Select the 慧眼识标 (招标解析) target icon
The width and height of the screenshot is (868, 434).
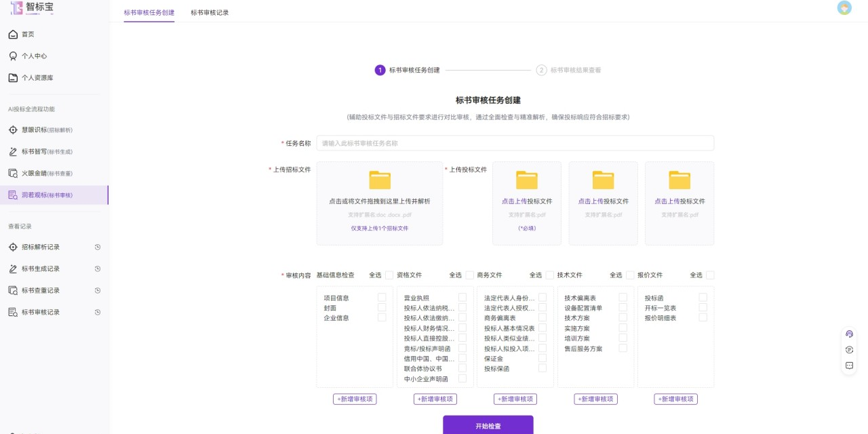(14, 130)
